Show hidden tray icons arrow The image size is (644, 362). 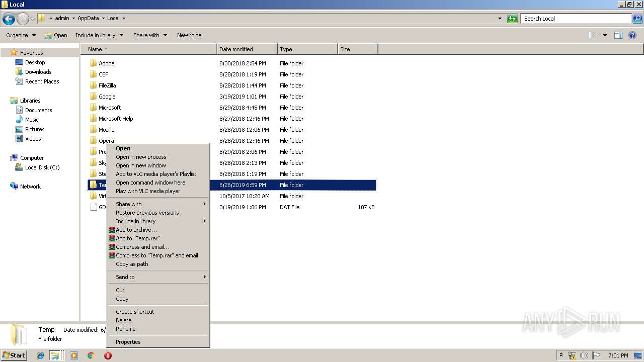(x=561, y=355)
